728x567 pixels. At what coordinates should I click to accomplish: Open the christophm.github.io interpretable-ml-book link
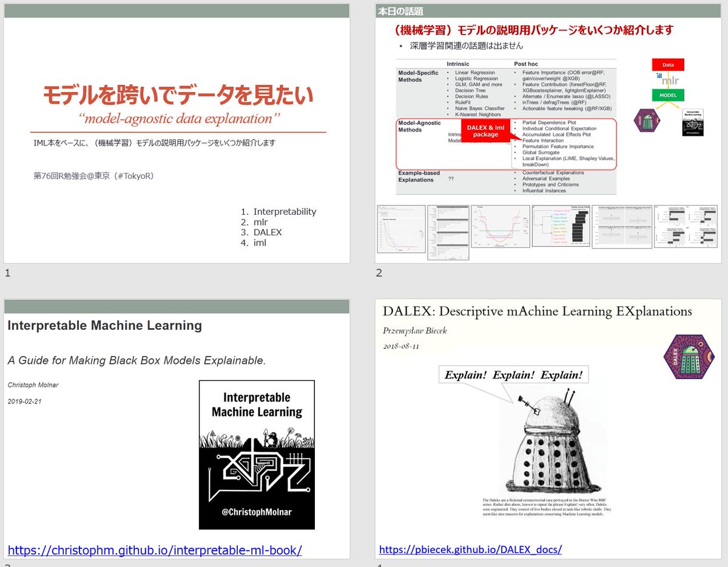click(x=155, y=551)
